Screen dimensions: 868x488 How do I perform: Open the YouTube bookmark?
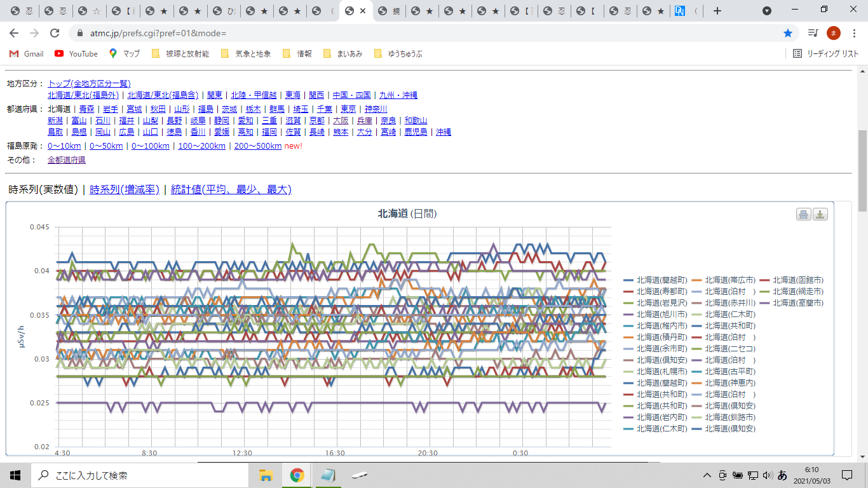tap(76, 54)
